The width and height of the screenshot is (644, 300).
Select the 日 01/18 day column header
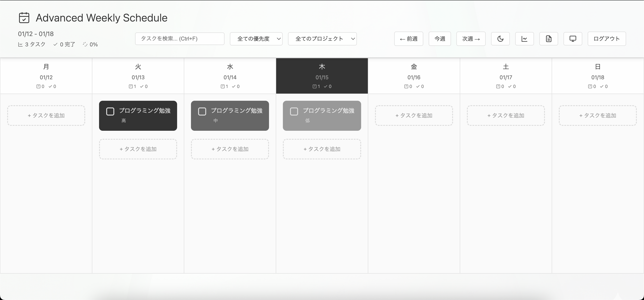tap(598, 76)
